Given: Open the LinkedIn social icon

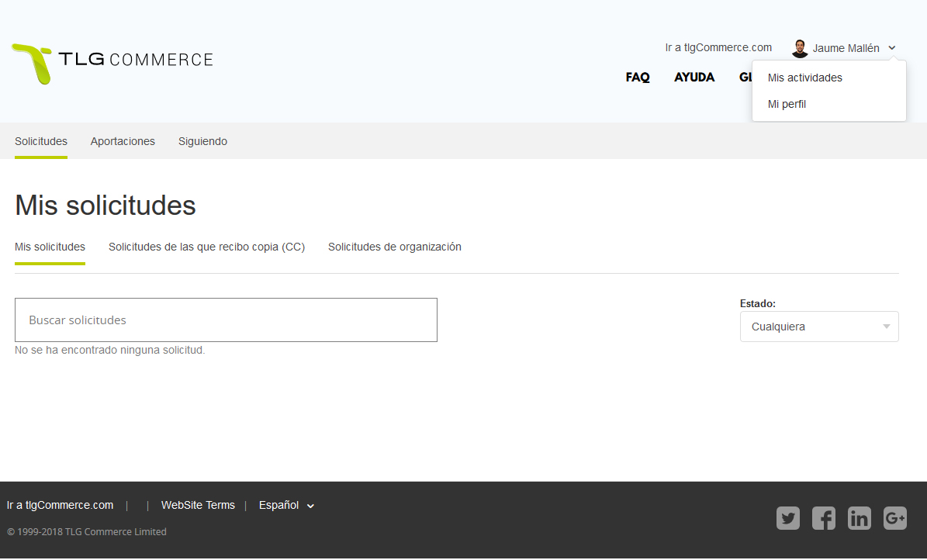Looking at the screenshot, I should [859, 518].
